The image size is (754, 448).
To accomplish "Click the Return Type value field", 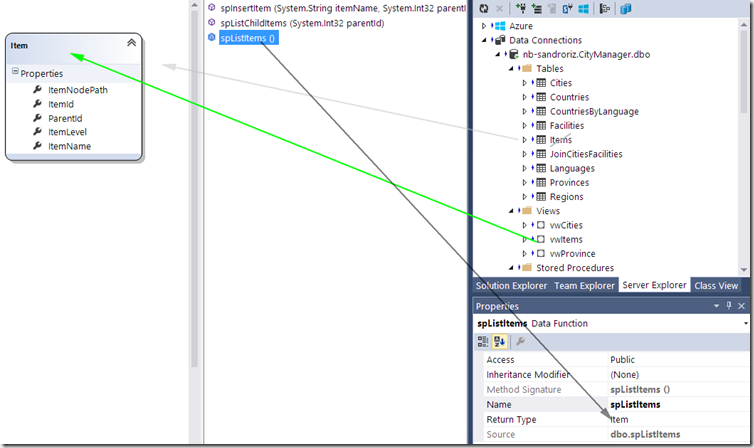I will coord(675,419).
